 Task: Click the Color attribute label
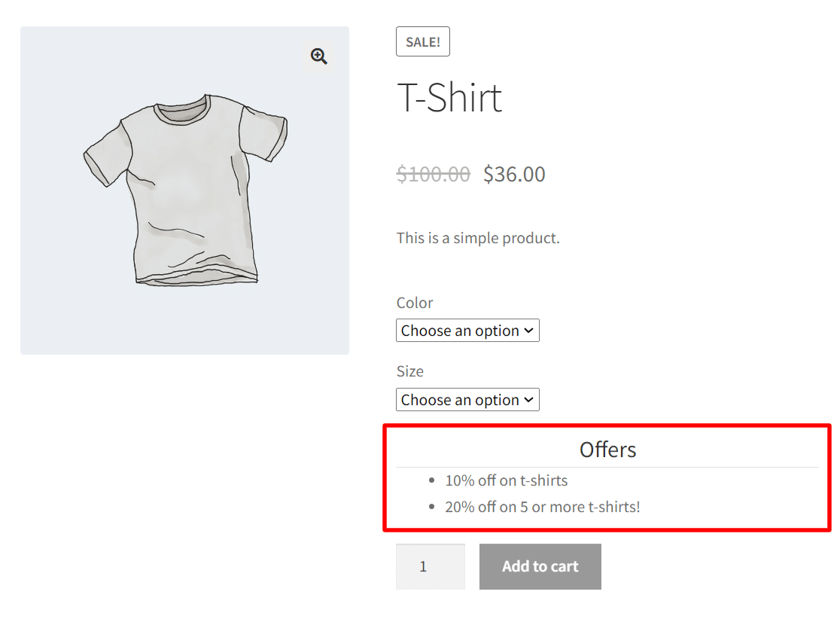coord(415,303)
